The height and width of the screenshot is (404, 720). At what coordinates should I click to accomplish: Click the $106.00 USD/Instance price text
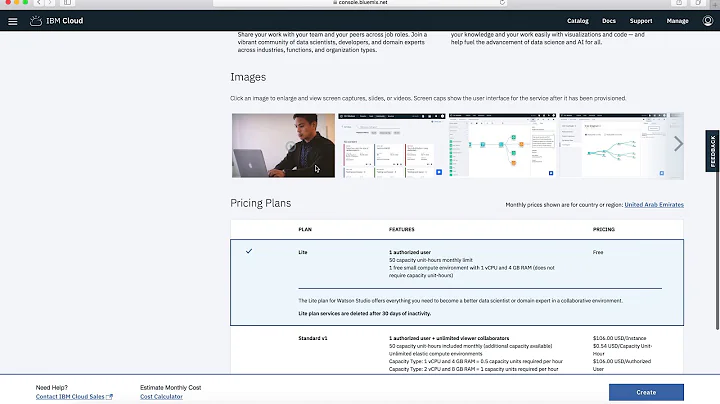619,338
